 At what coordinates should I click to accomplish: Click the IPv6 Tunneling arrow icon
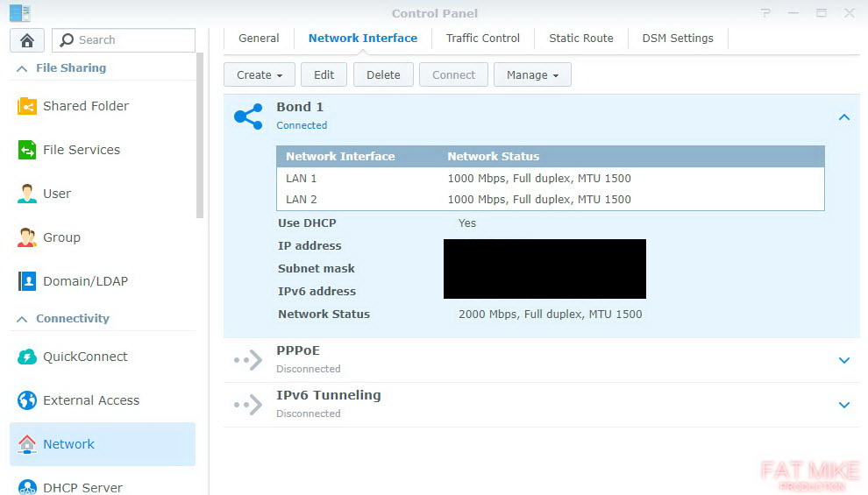(x=248, y=405)
